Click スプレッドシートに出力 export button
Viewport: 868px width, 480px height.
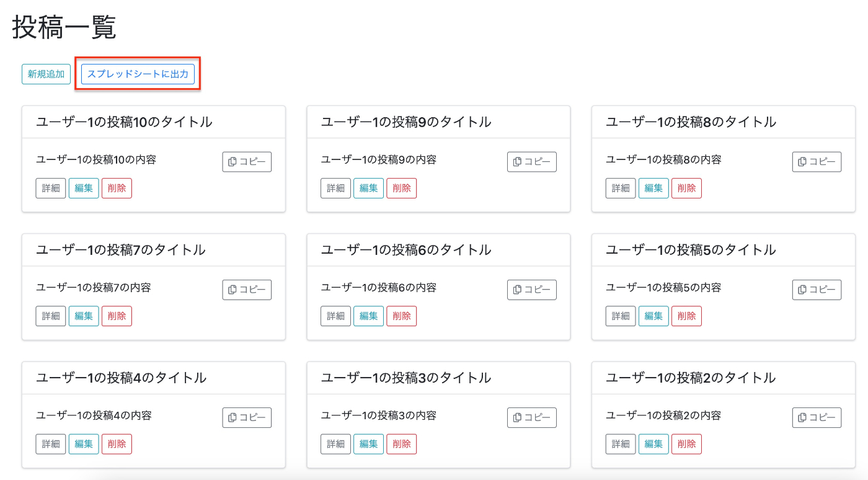point(138,74)
